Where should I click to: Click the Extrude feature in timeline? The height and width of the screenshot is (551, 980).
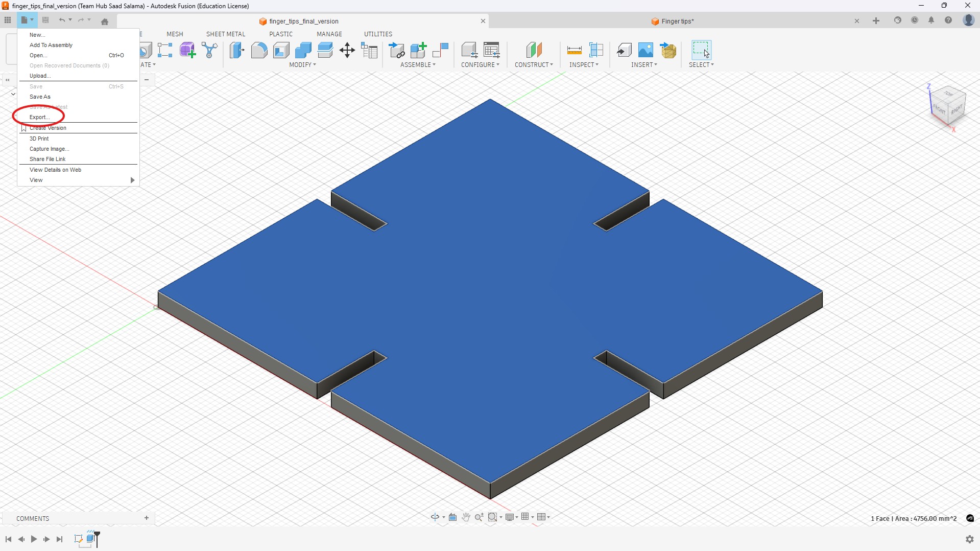pyautogui.click(x=91, y=539)
